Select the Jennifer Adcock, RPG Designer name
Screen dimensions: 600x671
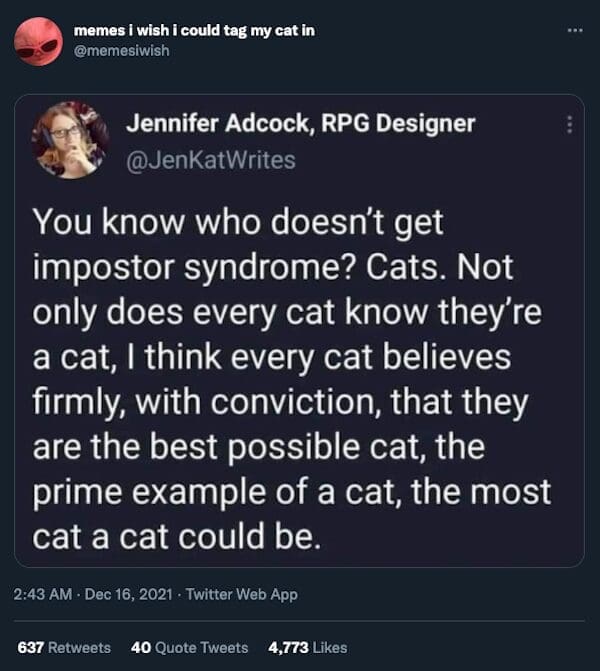click(x=300, y=125)
